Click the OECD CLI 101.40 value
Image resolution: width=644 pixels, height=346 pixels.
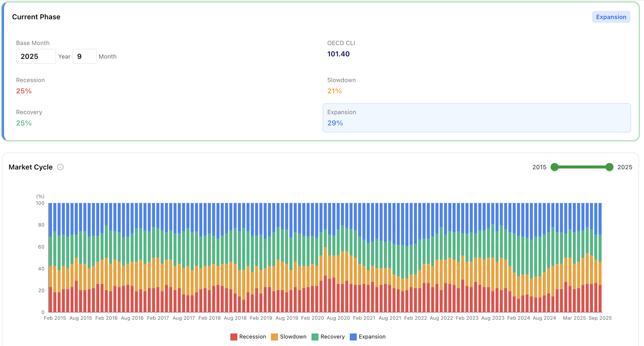click(x=338, y=54)
